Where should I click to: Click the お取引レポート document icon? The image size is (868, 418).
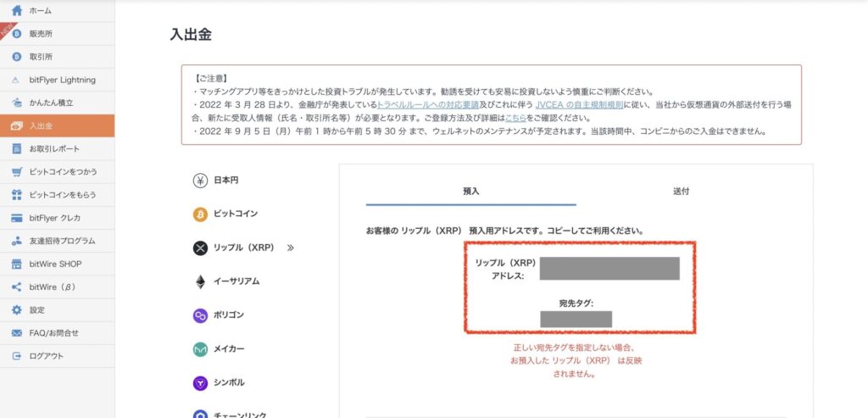click(x=17, y=149)
